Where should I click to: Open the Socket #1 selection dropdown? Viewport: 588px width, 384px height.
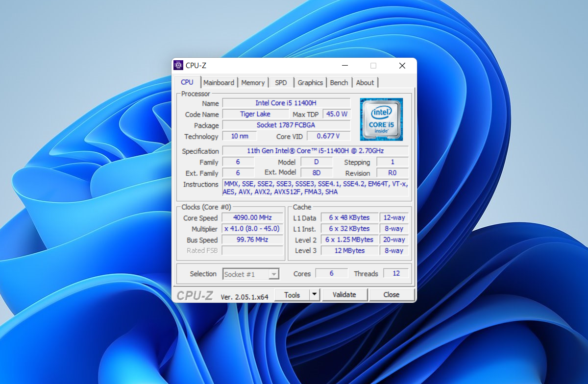tap(251, 274)
